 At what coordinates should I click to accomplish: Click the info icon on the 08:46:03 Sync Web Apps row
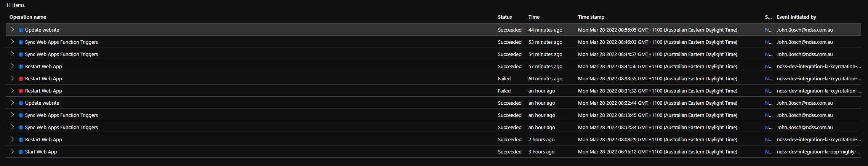coord(21,42)
